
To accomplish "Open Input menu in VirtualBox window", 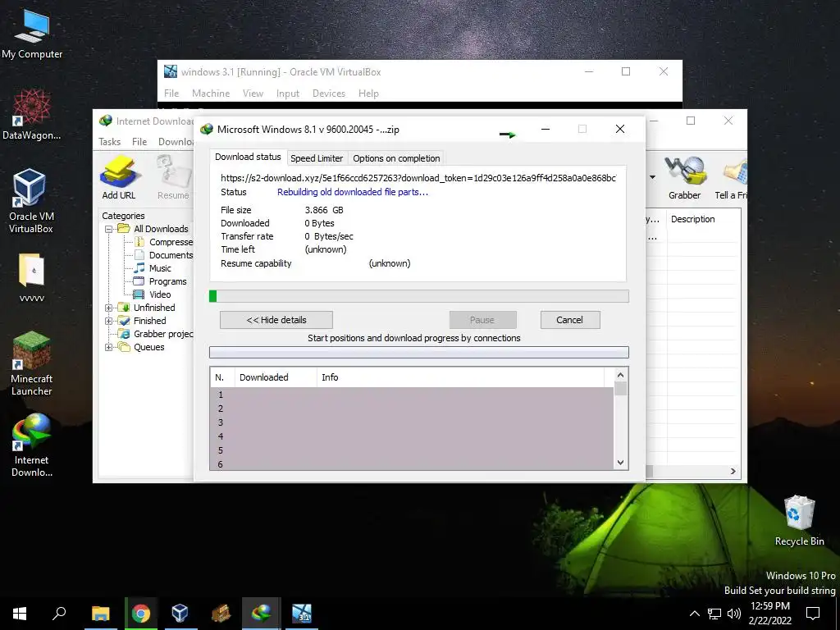I will click(288, 94).
